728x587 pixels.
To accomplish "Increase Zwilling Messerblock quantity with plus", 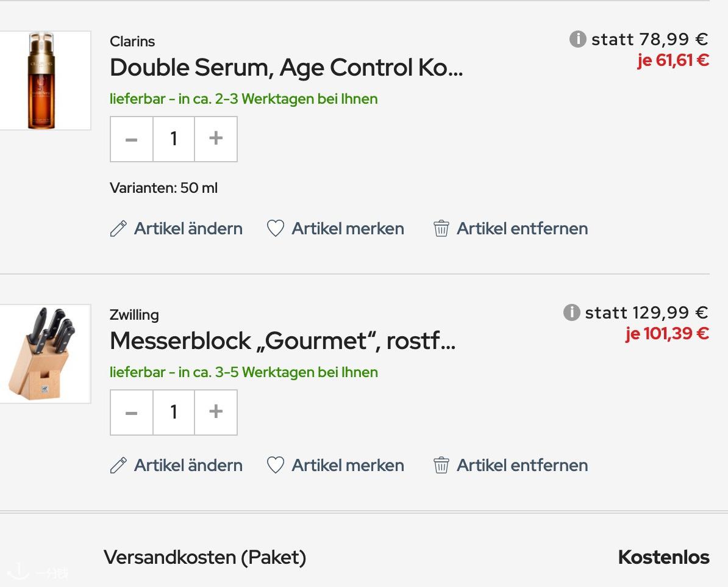I will [x=216, y=412].
